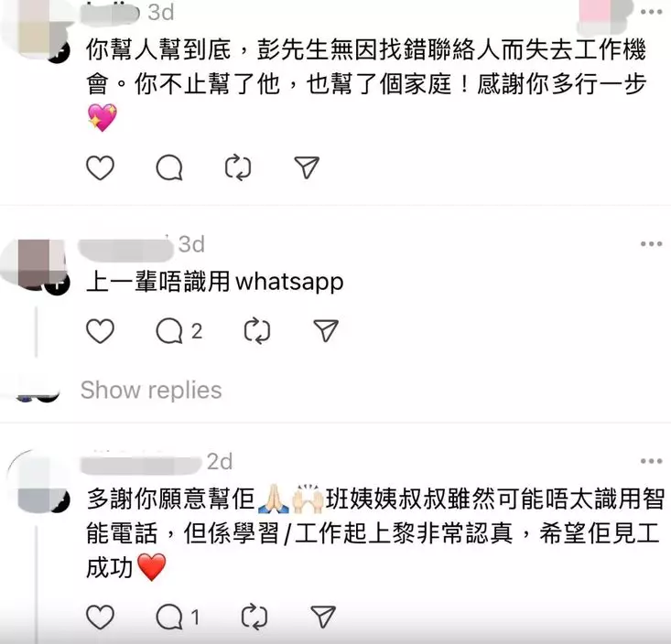The height and width of the screenshot is (644, 671).
Task: Repost the comment about 彭先生
Action: point(238,167)
